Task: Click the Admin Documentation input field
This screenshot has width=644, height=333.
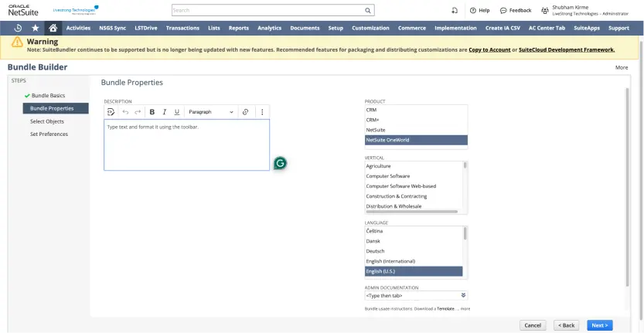Action: (412, 295)
